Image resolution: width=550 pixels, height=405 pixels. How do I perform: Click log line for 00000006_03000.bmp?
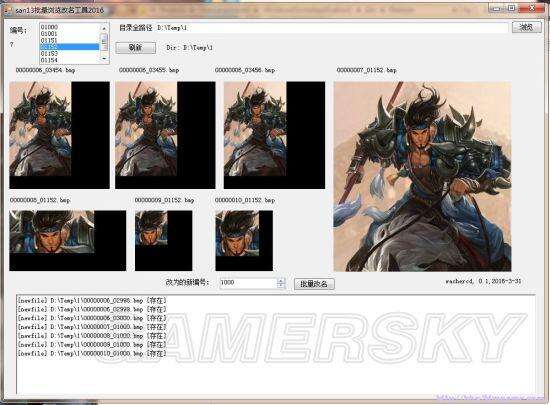(92, 318)
